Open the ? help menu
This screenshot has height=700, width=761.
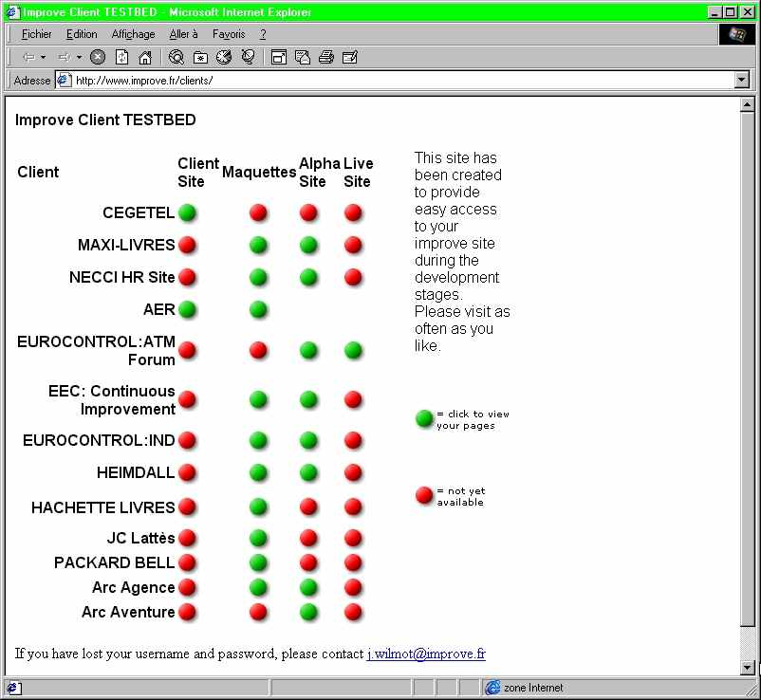[263, 34]
